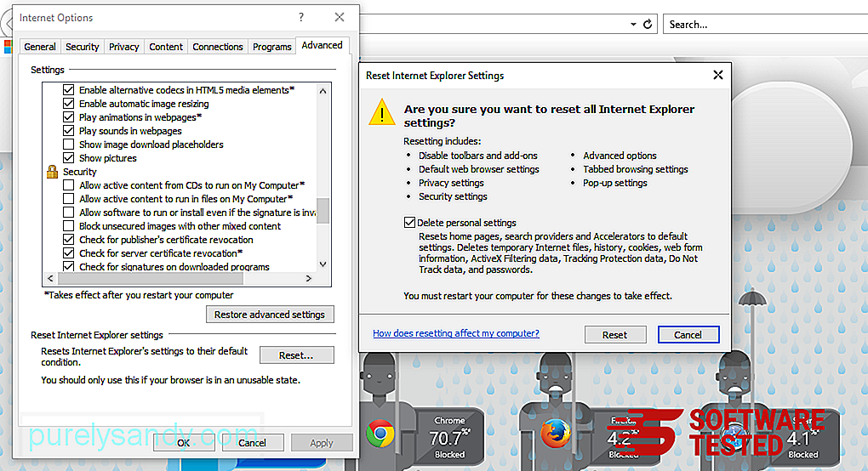The width and height of the screenshot is (868, 471).
Task: Close the Internet Options dialog
Action: click(x=340, y=17)
